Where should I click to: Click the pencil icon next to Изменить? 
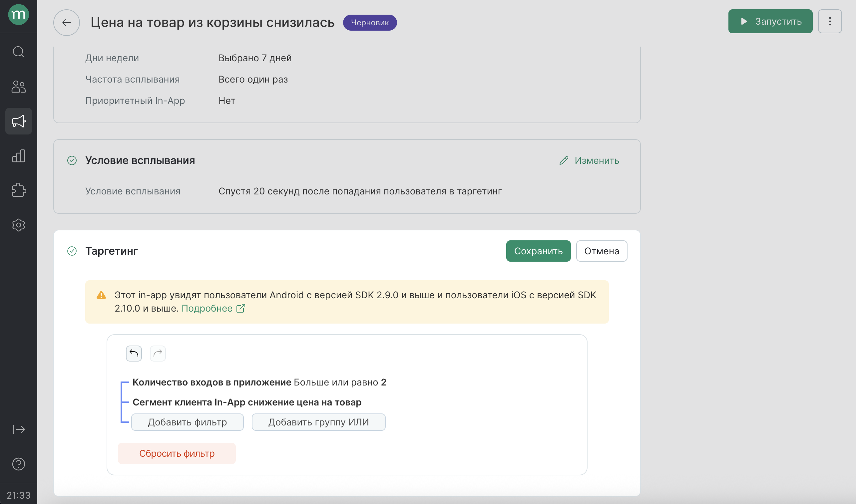click(x=564, y=160)
